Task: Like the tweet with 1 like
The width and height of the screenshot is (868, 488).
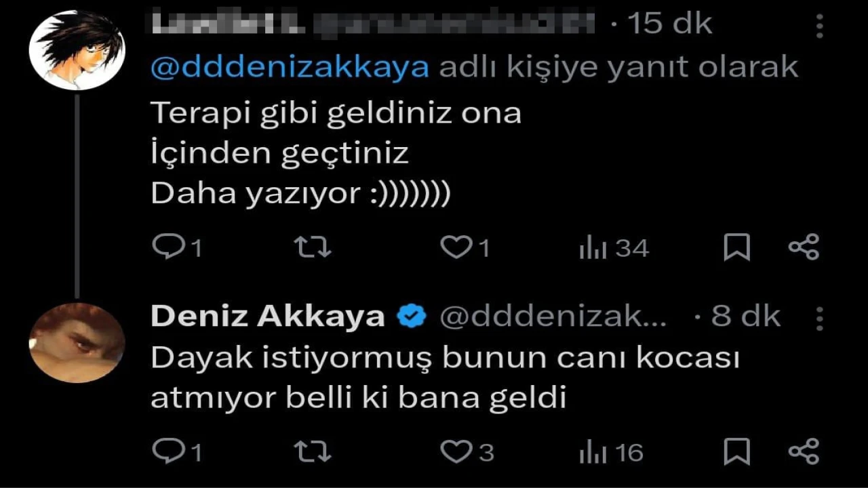Action: [x=455, y=247]
